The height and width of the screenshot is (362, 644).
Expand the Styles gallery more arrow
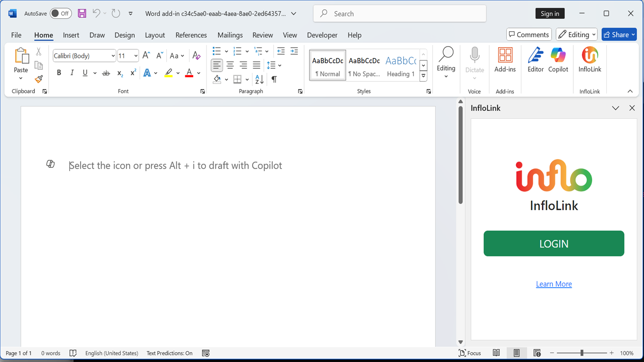(423, 76)
